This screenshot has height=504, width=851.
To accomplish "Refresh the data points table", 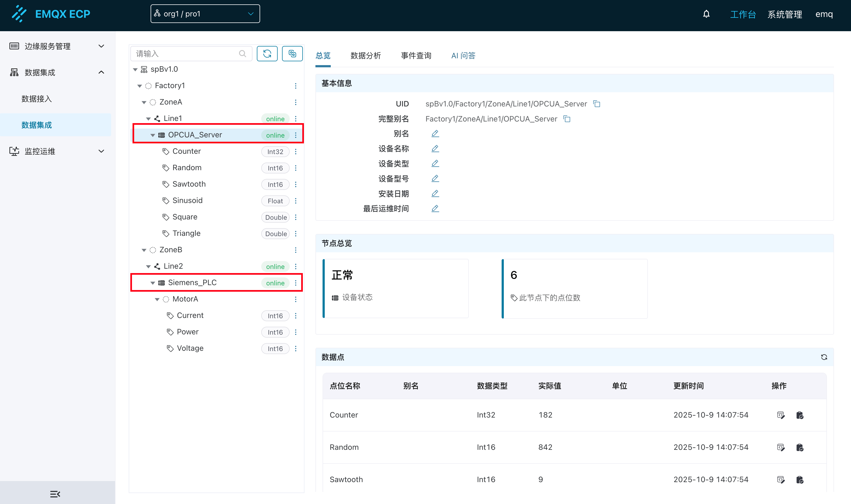I will [x=824, y=357].
